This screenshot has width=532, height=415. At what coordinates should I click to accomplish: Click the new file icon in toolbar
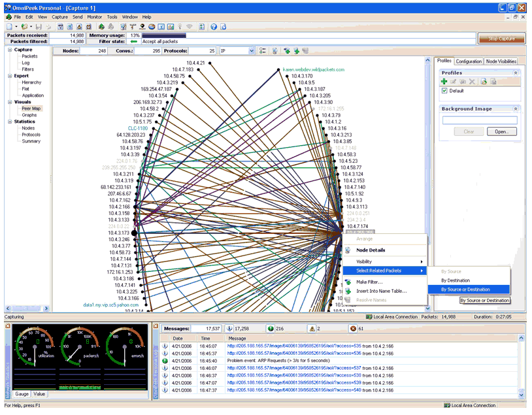click(x=8, y=27)
